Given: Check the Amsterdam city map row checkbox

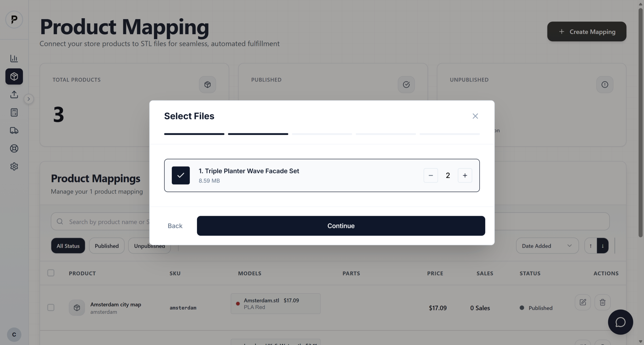Looking at the screenshot, I should point(51,308).
